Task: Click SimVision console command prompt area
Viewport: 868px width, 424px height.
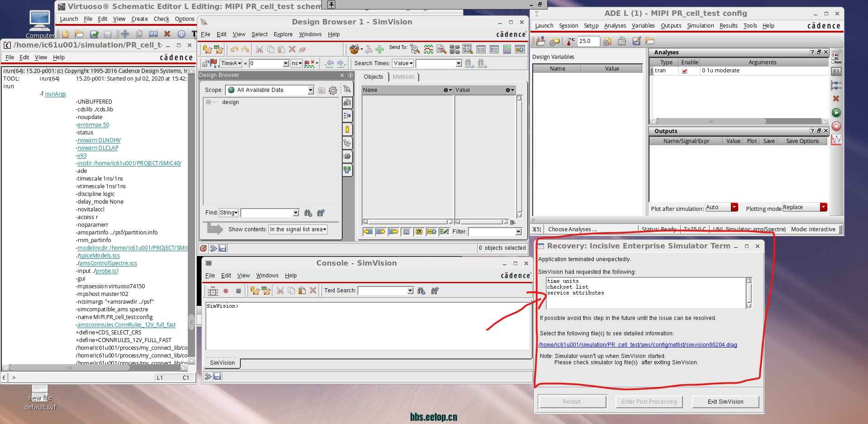Action: pos(367,326)
